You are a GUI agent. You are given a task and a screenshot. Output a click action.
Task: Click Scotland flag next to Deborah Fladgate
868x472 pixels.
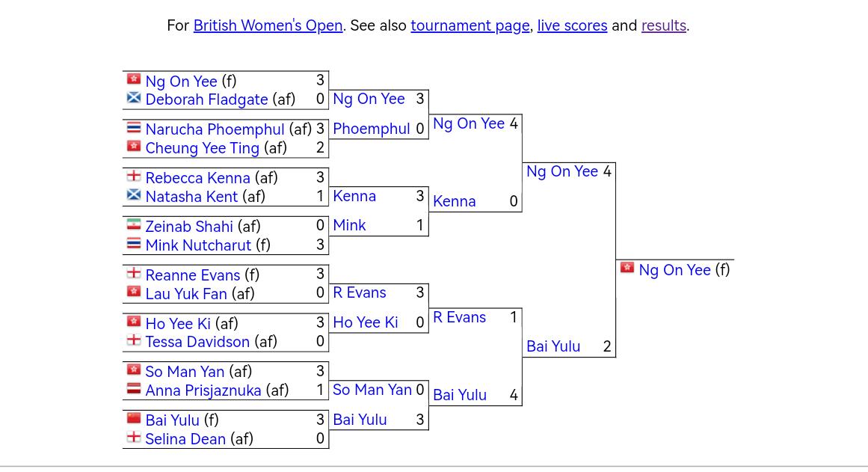pos(134,97)
